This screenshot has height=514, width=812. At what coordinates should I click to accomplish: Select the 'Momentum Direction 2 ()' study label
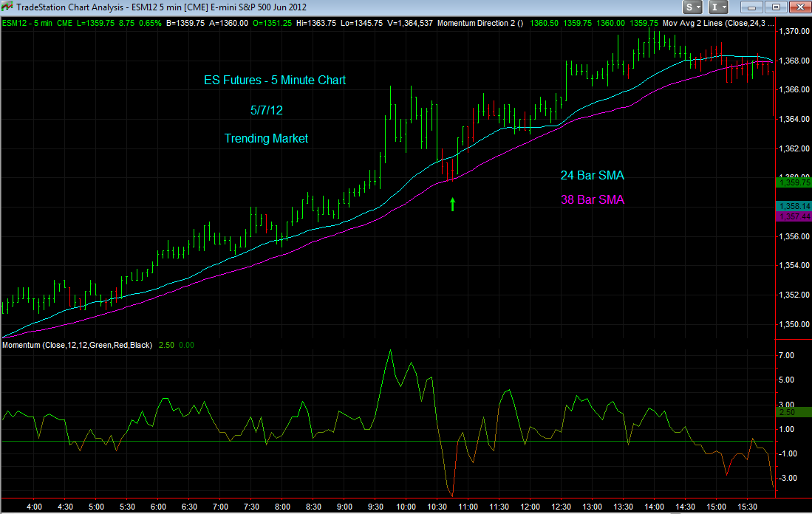480,23
